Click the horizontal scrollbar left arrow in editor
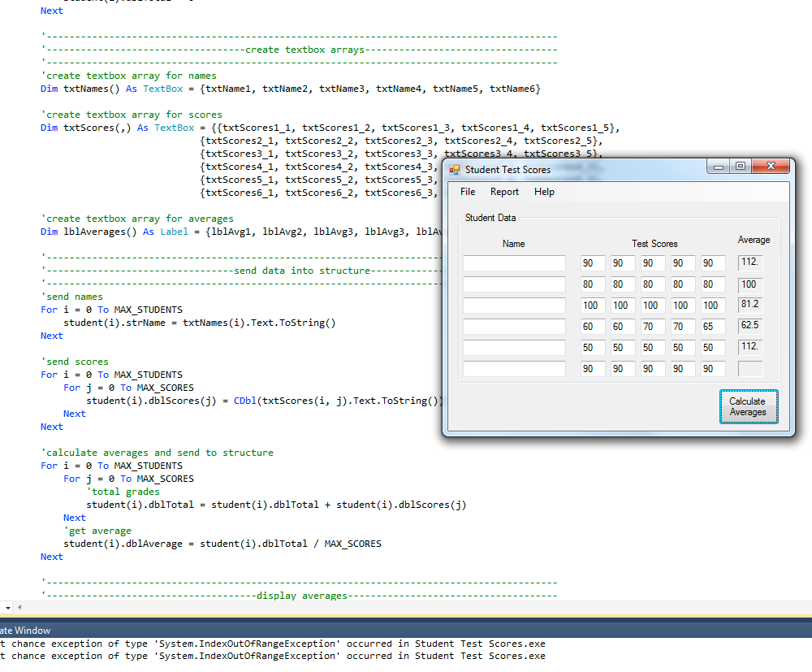The image size is (812, 672). pyautogui.click(x=19, y=607)
